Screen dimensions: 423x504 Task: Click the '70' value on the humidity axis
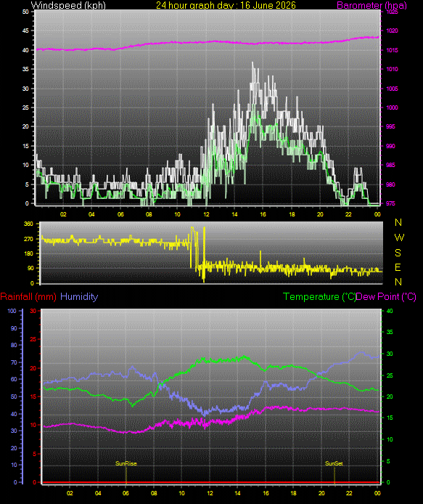point(14,362)
